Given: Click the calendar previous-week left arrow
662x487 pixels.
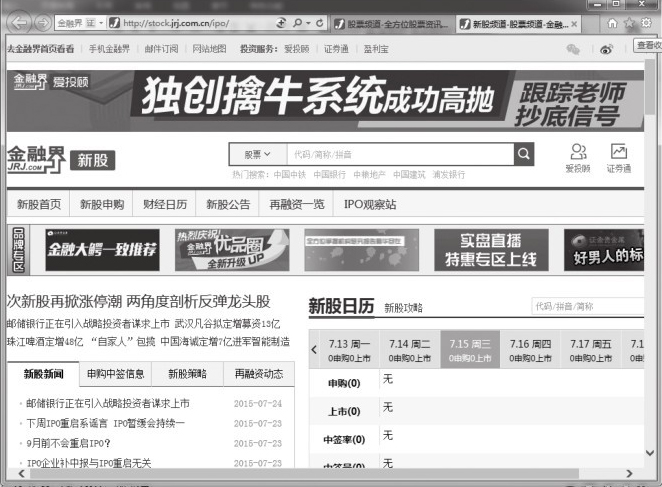Looking at the screenshot, I should (x=314, y=349).
